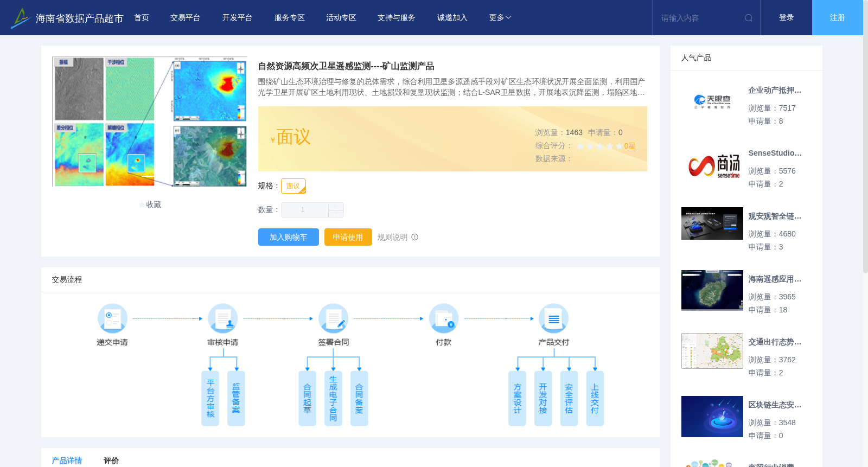This screenshot has height=467, width=868.
Task: Open the SenseStudio product title
Action: tap(775, 153)
